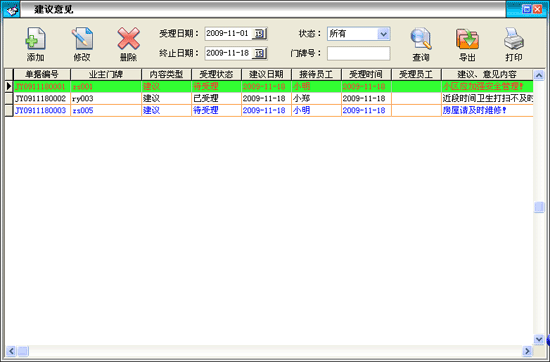The height and width of the screenshot is (362, 550).
Task: Open calendar picker for 受理日期
Action: point(260,34)
